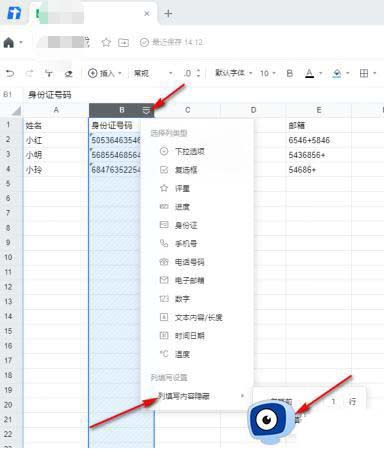Choose 手机号 mobile number column type
The image size is (384, 449).
(197, 244)
